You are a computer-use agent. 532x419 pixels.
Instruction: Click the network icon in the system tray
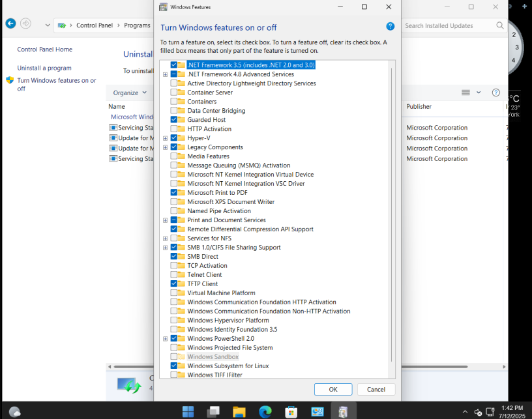click(x=490, y=412)
